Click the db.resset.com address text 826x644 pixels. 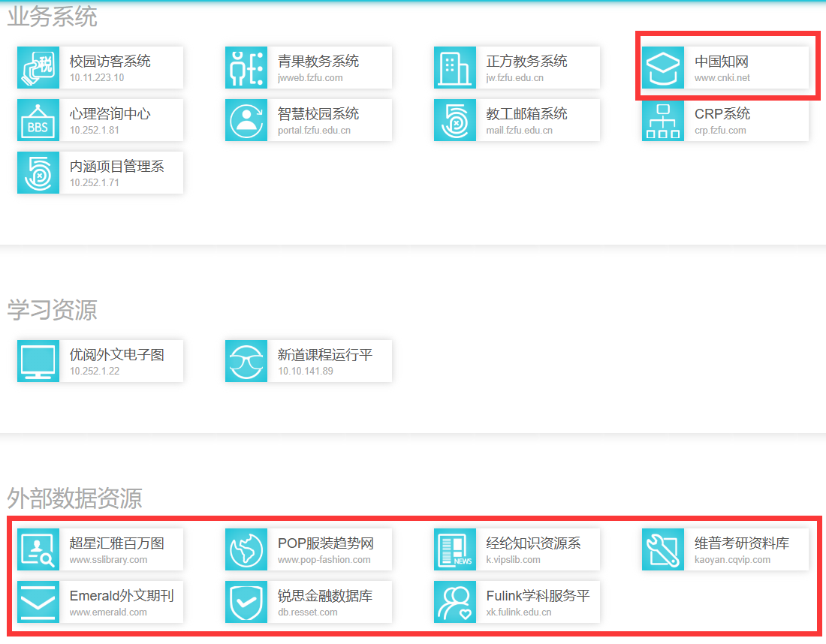click(308, 612)
